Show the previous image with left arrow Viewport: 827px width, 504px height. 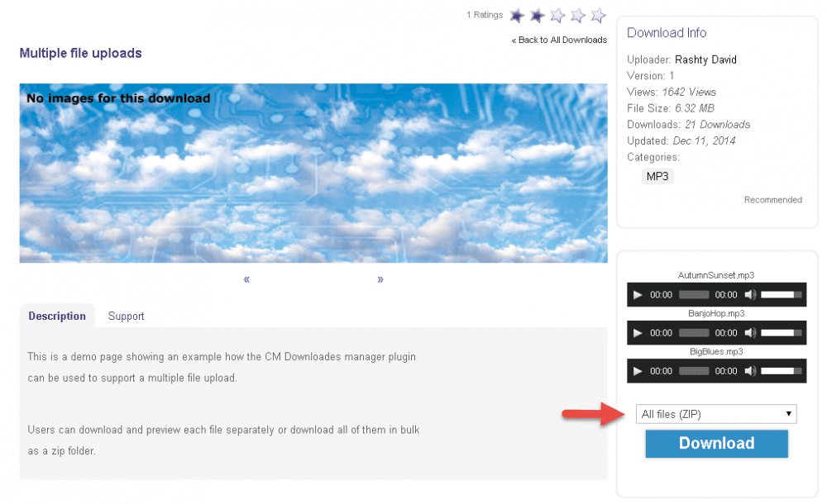(x=246, y=279)
